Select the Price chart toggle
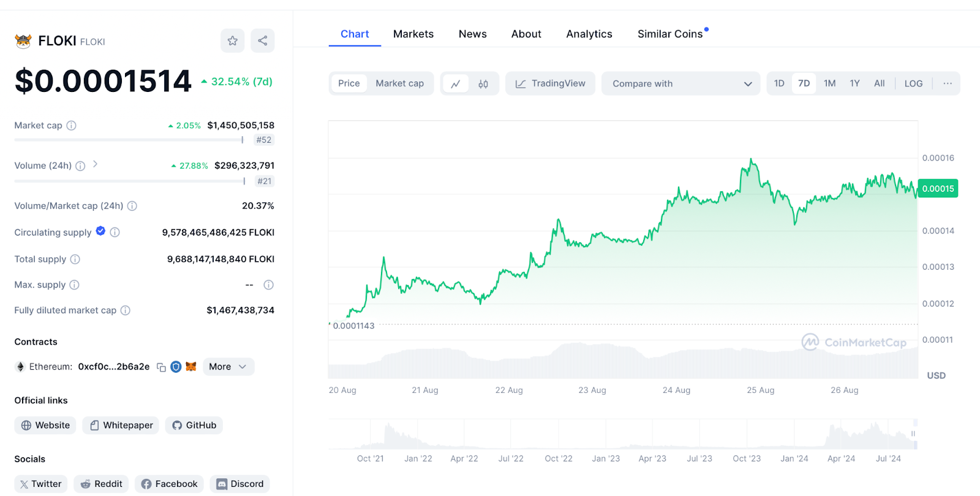Screen dimensions: 980x496 point(349,83)
